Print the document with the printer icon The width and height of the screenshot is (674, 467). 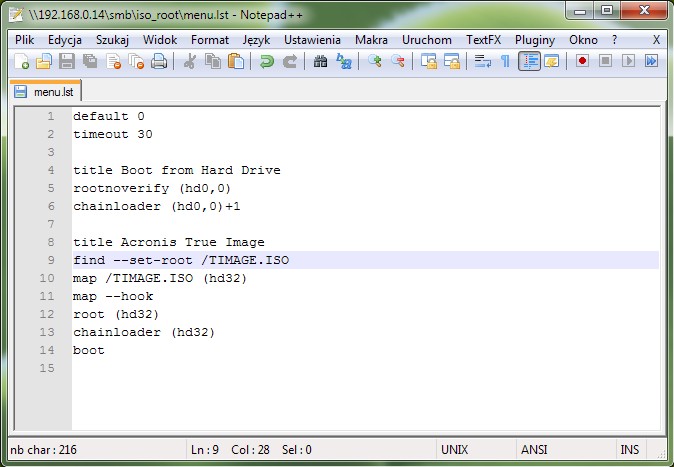[159, 61]
